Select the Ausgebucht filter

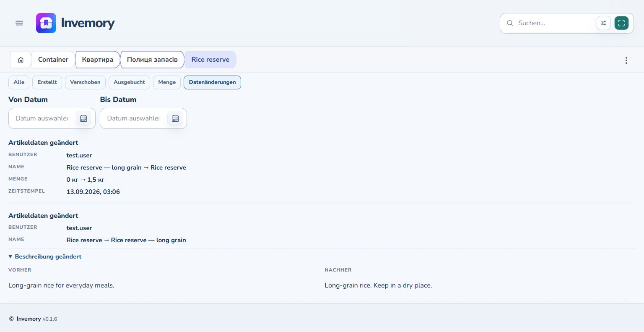click(x=129, y=82)
